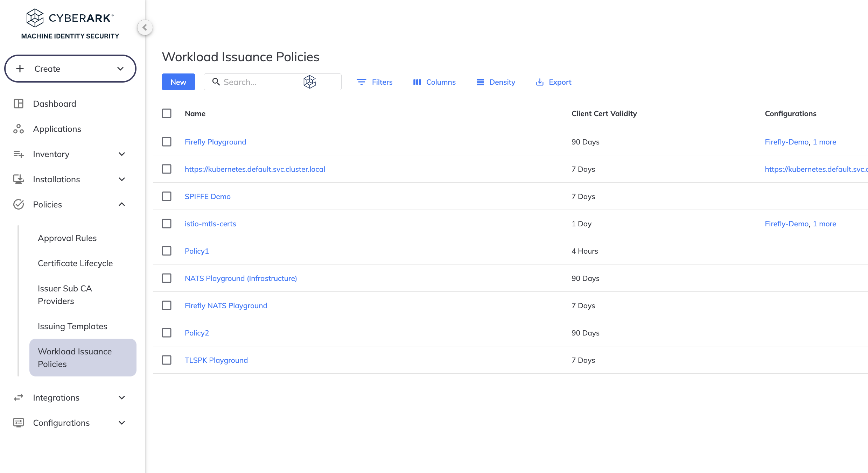The image size is (868, 473).
Task: Sort by Client Cert Validity header
Action: (604, 113)
